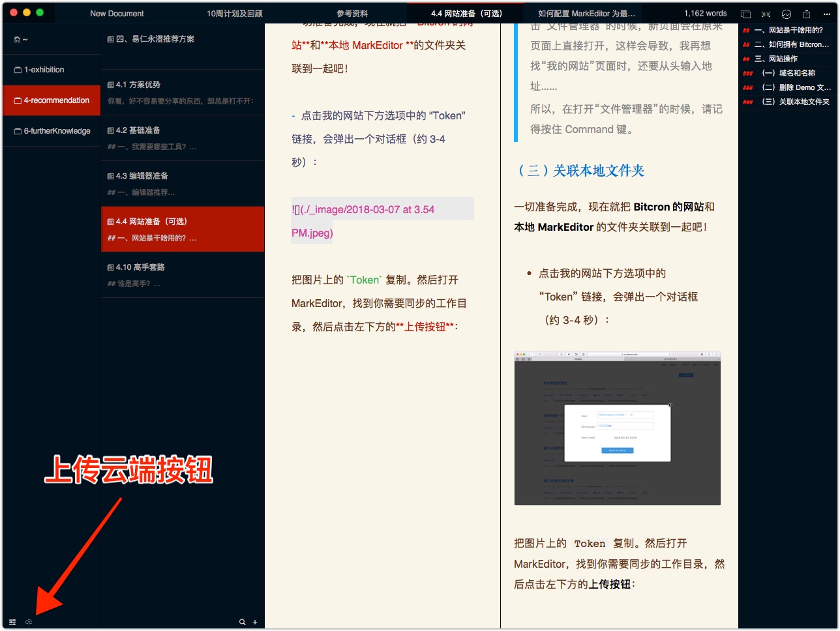Click the word statistics icon in the toolbar
Viewport: 840px width, 631px height.
(766, 13)
